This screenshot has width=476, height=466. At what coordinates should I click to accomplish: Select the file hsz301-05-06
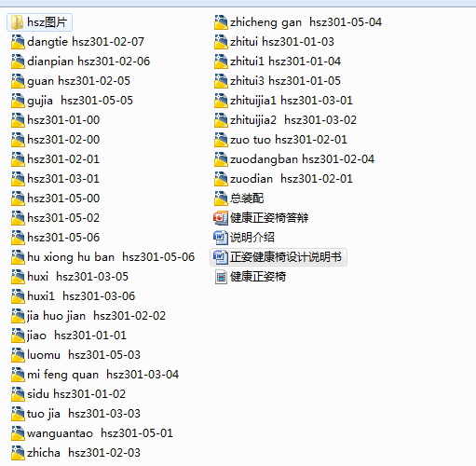(55, 238)
